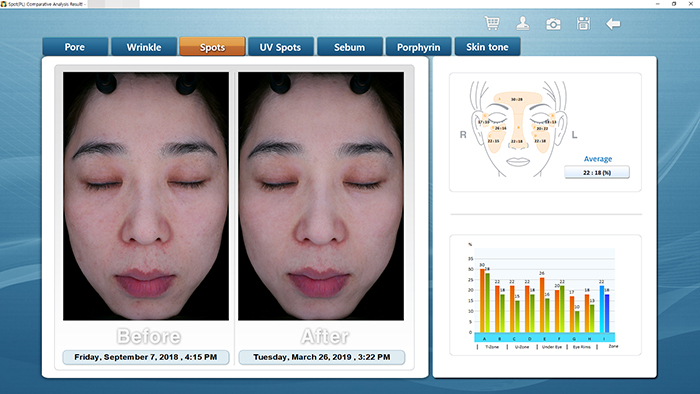700x394 pixels.
Task: Click the forehead zone on face diagram
Action: [x=517, y=99]
